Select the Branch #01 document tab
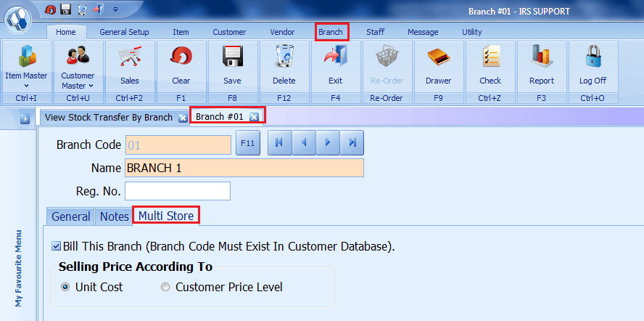Screen dimensions: 644x321 click(x=220, y=117)
